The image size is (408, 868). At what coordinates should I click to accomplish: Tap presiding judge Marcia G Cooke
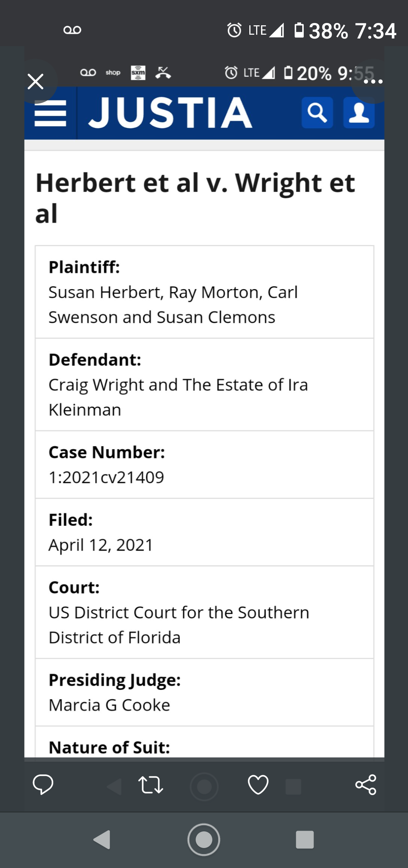pos(110,705)
